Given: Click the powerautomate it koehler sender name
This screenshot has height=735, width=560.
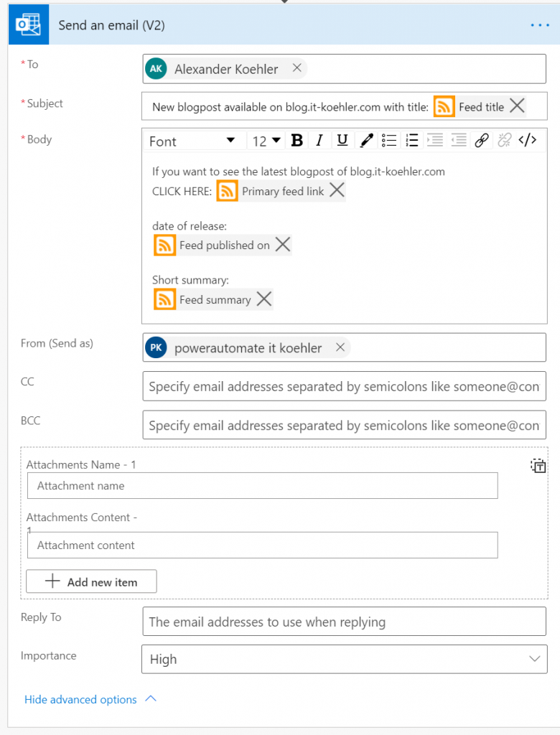Looking at the screenshot, I should (248, 348).
